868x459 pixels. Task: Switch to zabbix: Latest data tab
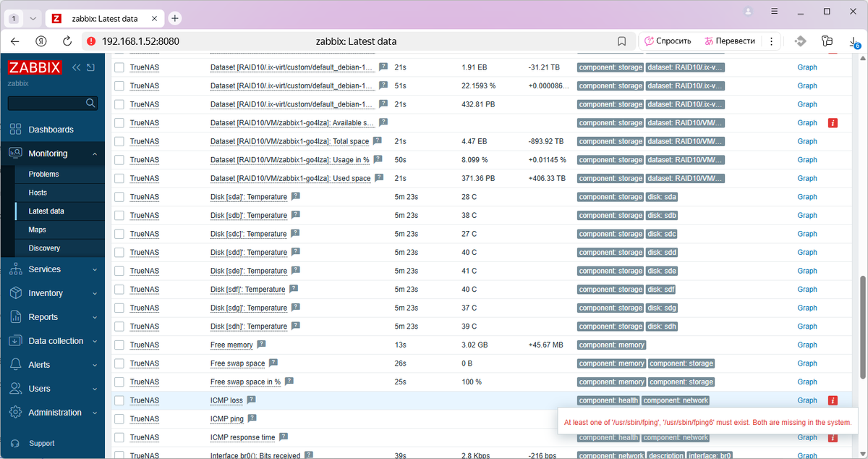pos(105,18)
